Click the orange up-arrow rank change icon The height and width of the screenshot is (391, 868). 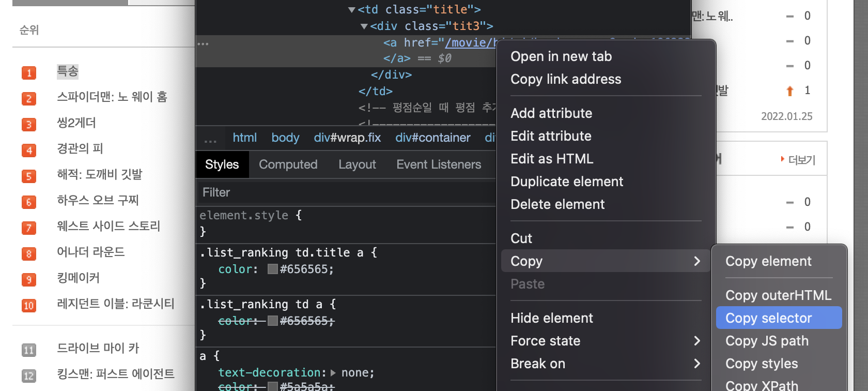pos(789,91)
